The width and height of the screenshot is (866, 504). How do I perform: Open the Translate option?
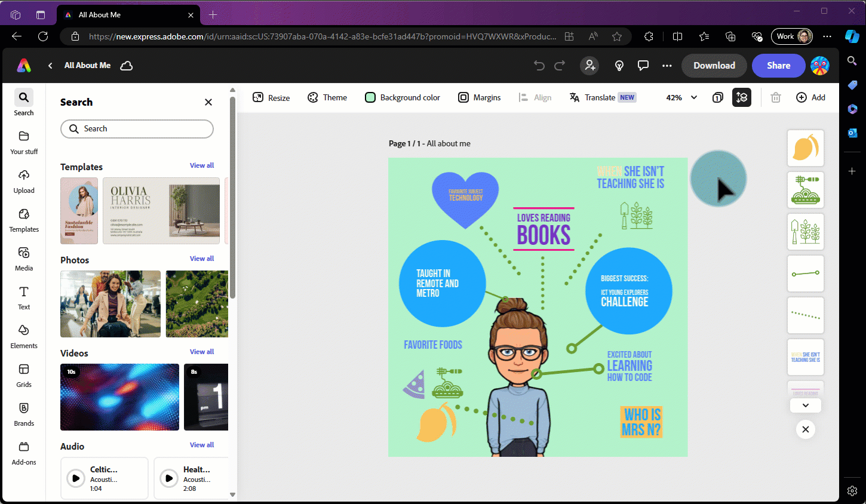(603, 97)
